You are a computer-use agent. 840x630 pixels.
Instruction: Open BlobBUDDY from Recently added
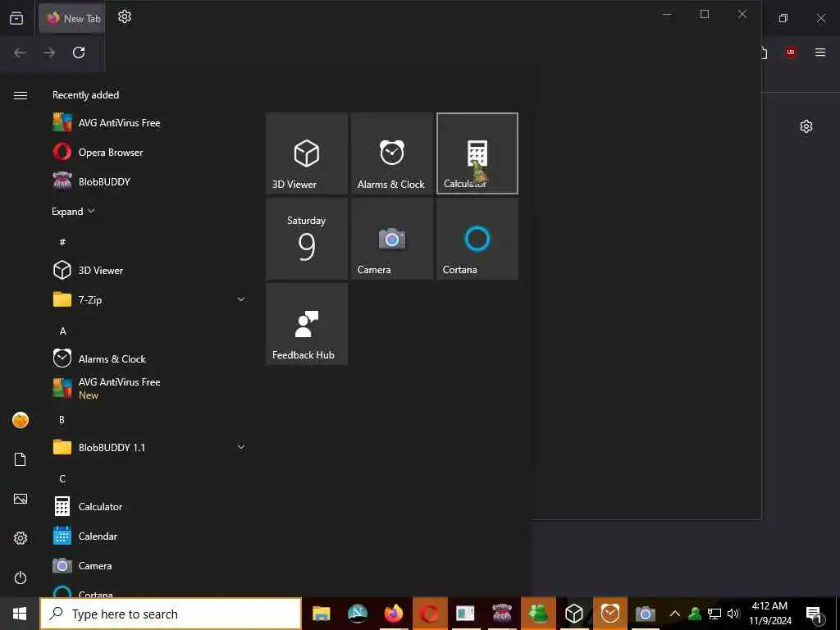pyautogui.click(x=149, y=181)
